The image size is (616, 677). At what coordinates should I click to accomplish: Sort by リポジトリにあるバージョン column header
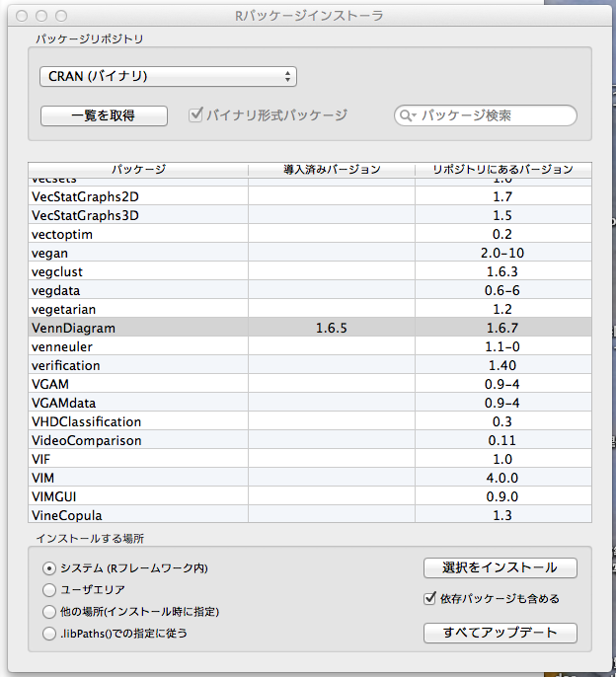pyautogui.click(x=502, y=170)
